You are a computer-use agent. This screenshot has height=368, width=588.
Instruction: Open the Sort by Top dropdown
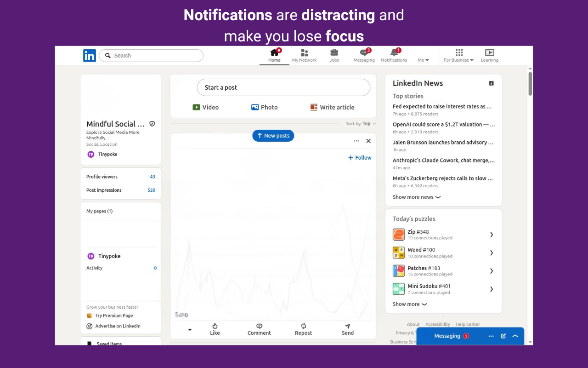pyautogui.click(x=362, y=124)
